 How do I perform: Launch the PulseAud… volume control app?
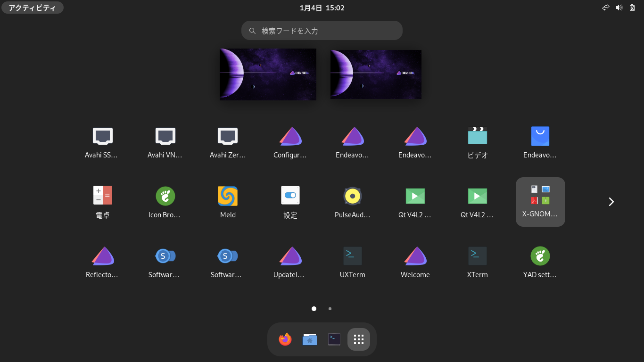353,202
